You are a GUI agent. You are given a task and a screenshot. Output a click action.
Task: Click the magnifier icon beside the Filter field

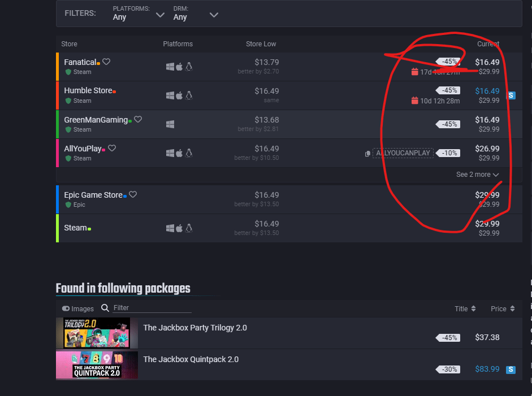[105, 308]
